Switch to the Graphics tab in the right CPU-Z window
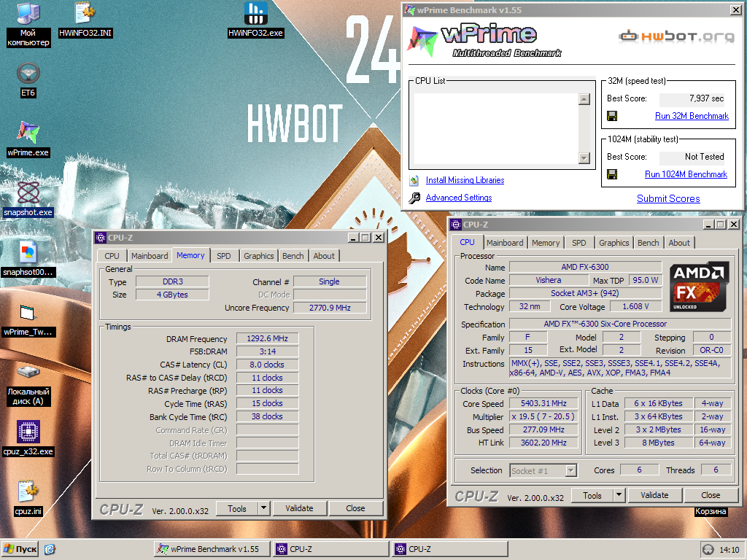747x560 pixels. coord(614,243)
